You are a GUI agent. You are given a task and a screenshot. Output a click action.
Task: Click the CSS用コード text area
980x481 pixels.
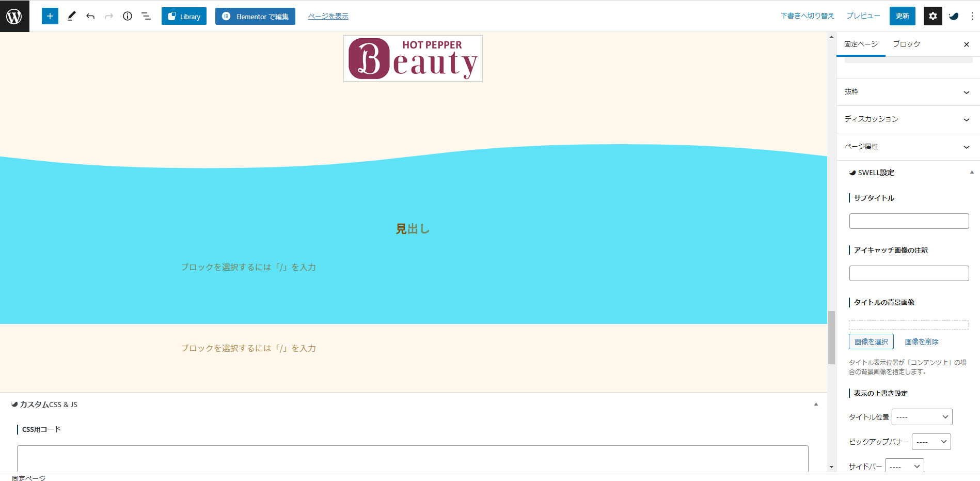(413, 458)
